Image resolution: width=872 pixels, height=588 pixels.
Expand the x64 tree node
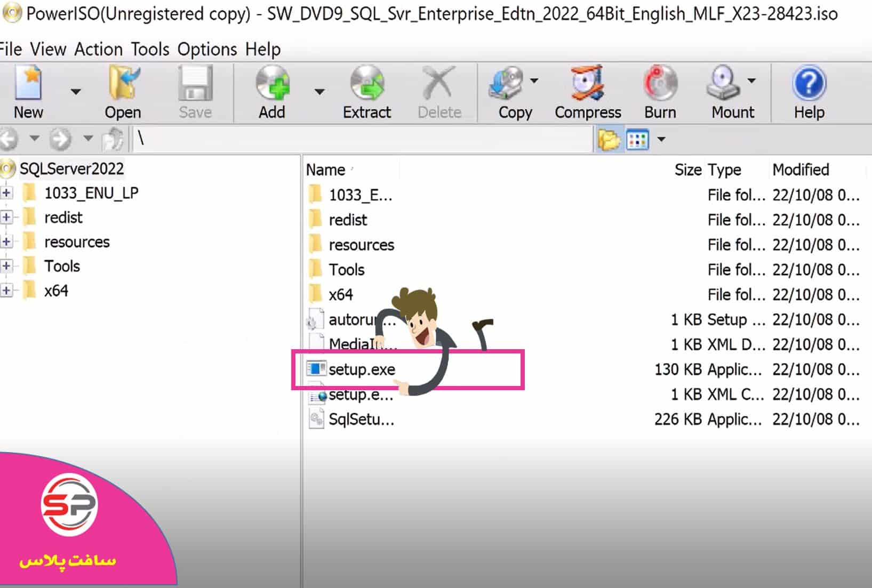6,291
